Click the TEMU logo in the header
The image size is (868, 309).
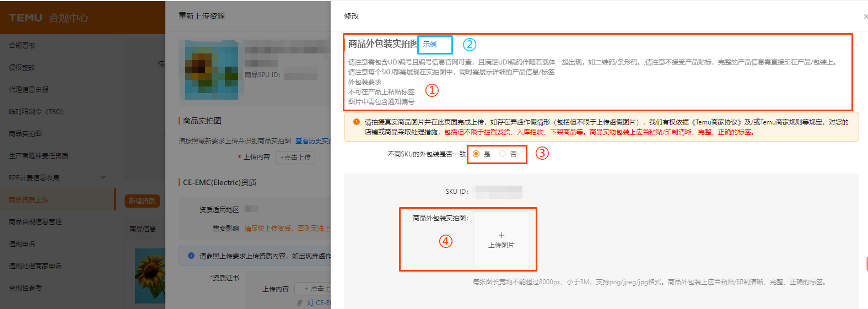tap(25, 18)
